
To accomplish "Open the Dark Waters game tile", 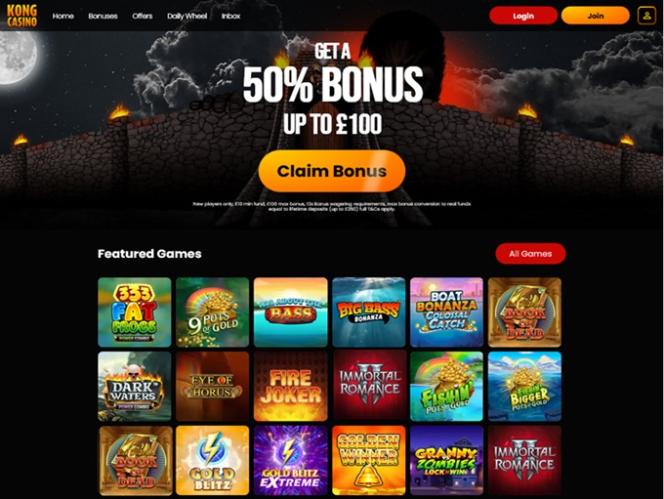I will click(135, 386).
